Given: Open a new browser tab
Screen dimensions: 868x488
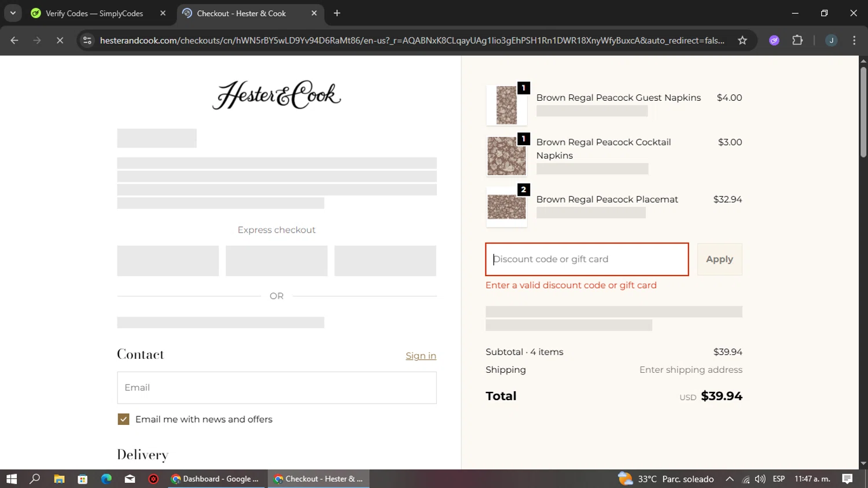Looking at the screenshot, I should pyautogui.click(x=337, y=13).
